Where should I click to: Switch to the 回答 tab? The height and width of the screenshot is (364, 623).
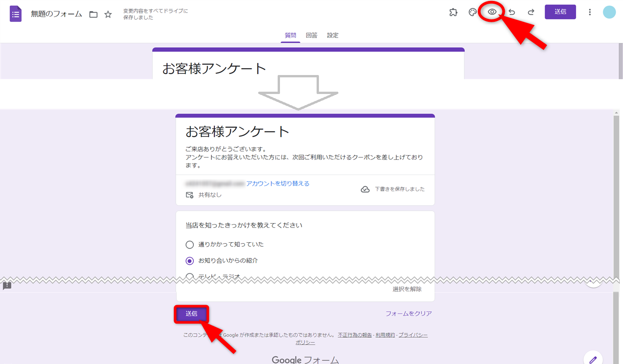311,35
